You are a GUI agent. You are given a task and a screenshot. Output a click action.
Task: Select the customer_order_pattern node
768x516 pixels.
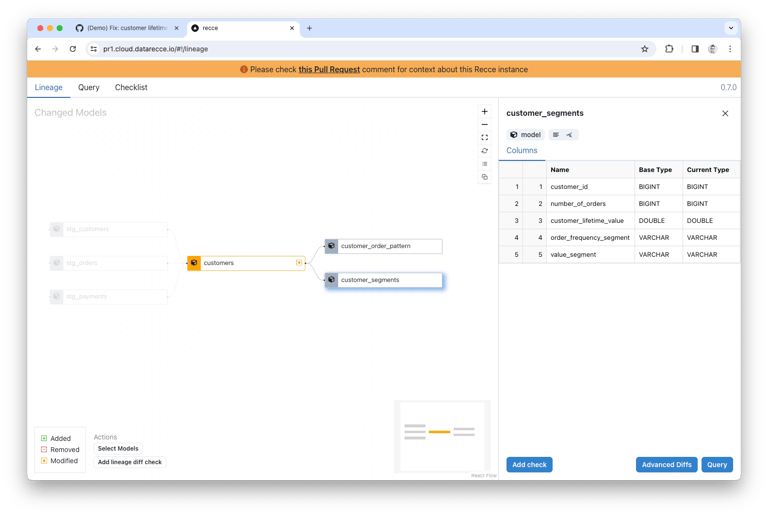click(x=384, y=246)
